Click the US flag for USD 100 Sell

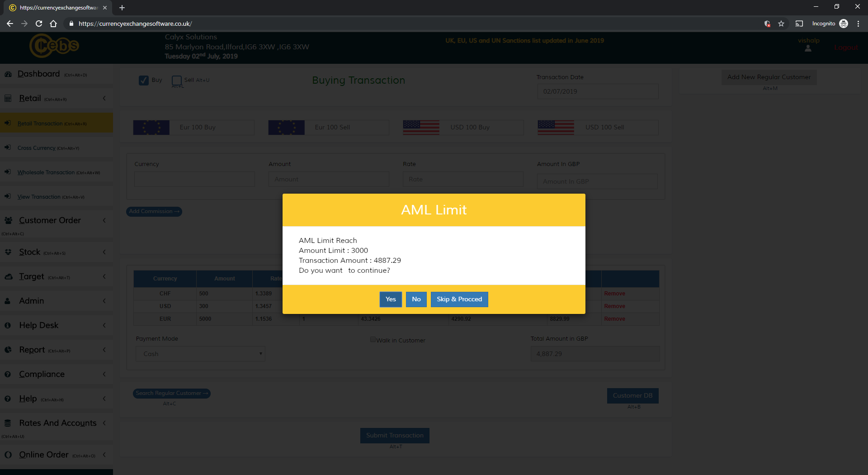click(x=556, y=128)
